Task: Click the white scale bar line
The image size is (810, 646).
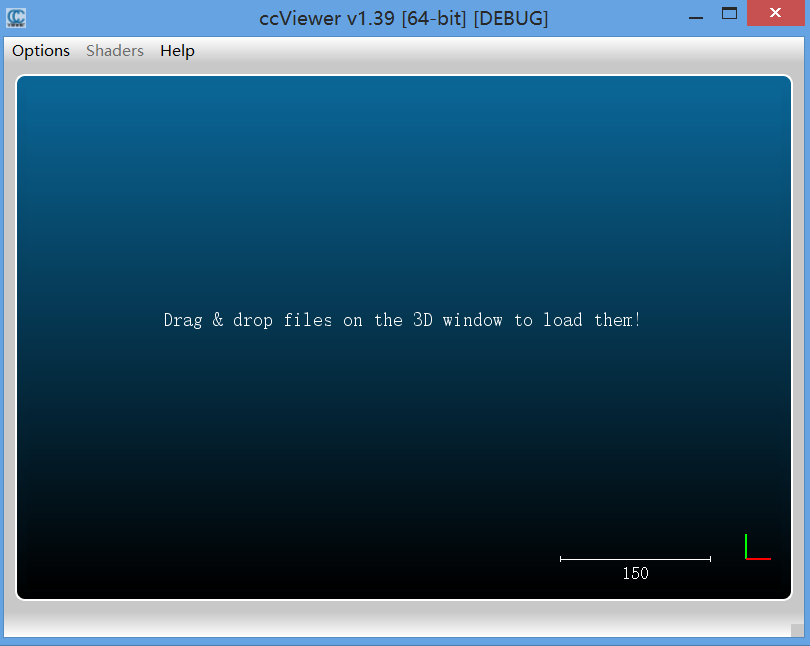Action: 635,559
